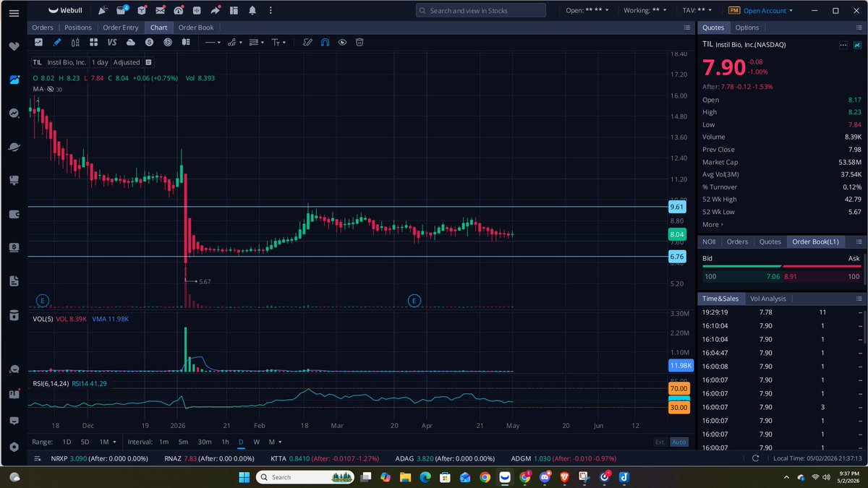Open the notifications bell icon
This screenshot has height=488, width=868.
252,11
